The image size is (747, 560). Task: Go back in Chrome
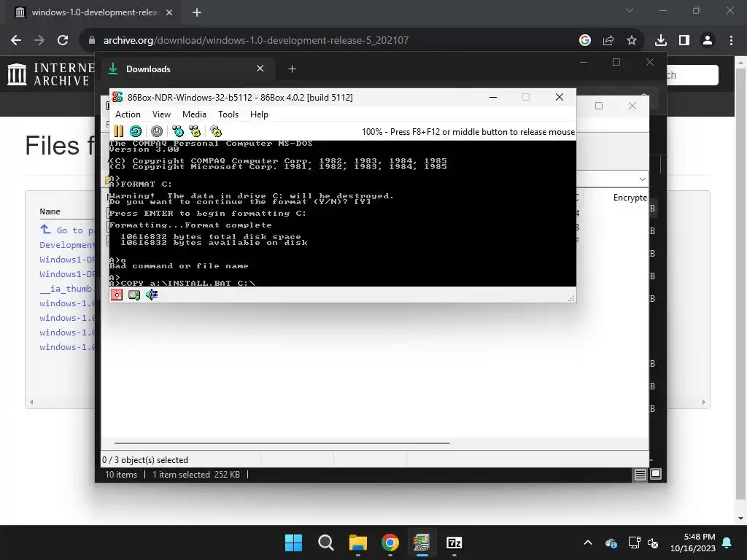coord(16,40)
